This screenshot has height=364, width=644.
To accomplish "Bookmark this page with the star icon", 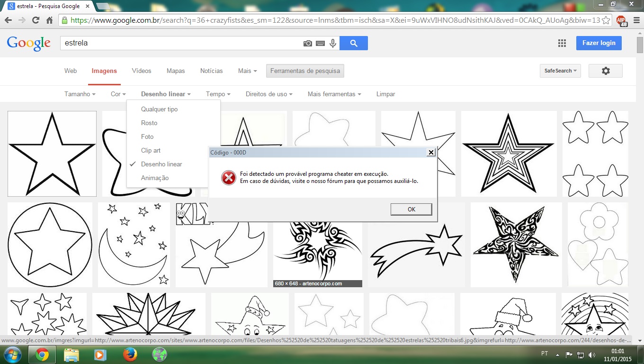I will point(606,20).
